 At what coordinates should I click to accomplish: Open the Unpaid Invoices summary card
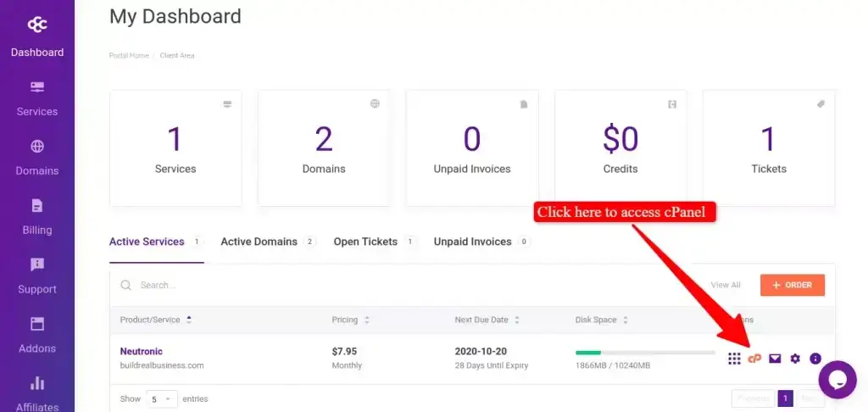[x=472, y=148]
